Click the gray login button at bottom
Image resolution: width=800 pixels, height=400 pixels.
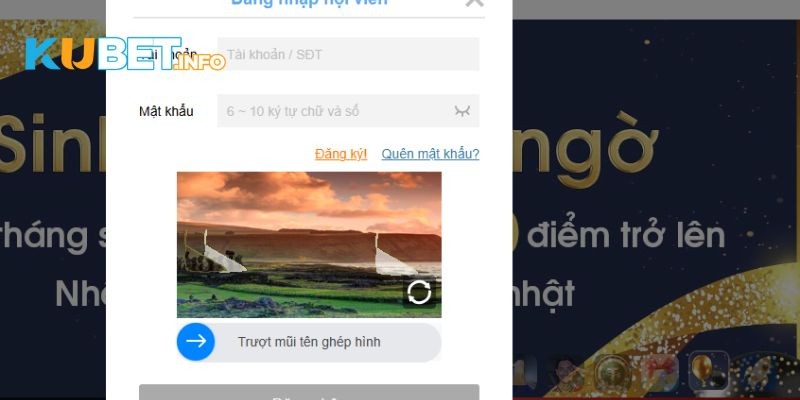coord(309,392)
